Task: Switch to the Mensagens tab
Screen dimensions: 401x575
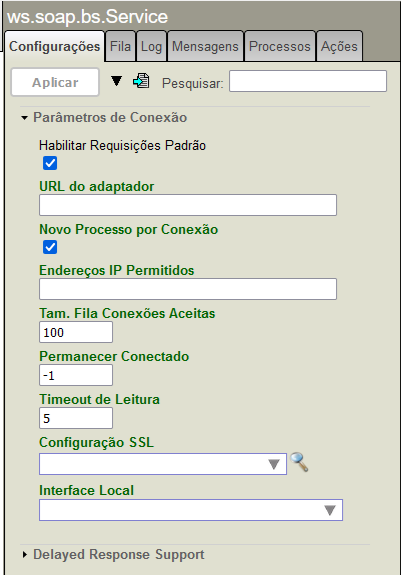Action: click(x=205, y=47)
